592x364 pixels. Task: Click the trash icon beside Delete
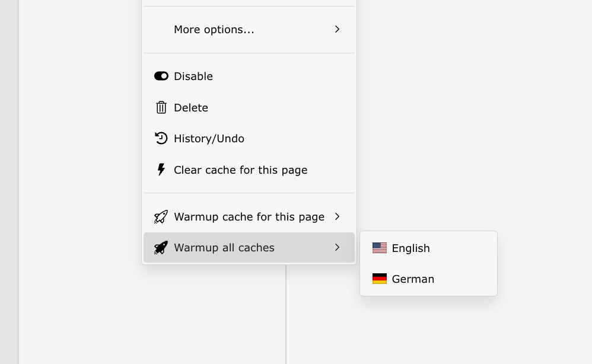tap(161, 107)
